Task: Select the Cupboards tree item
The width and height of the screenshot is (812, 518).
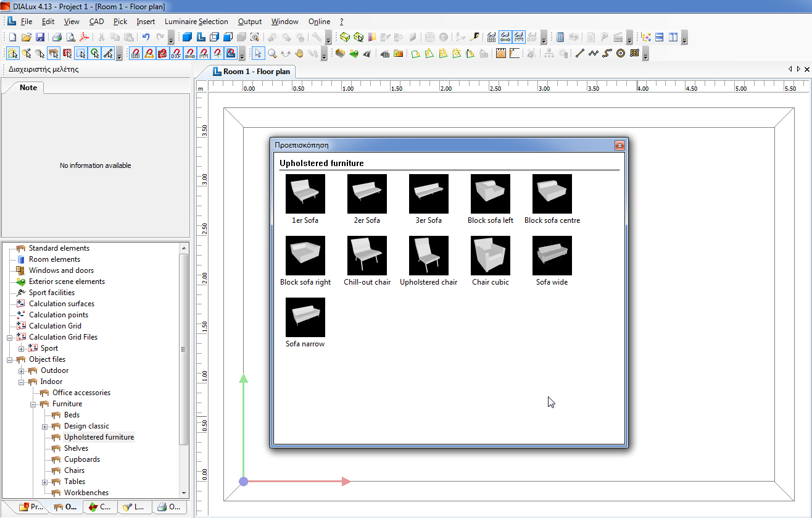Action: point(82,459)
